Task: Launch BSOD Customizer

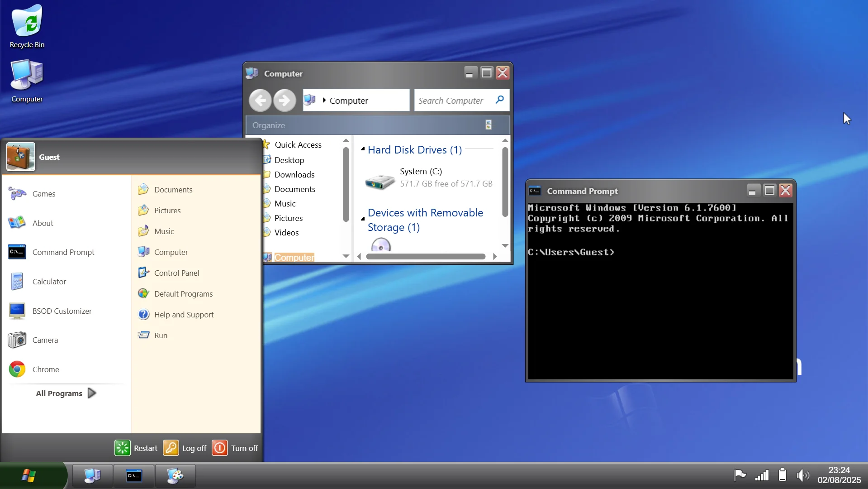Action: pos(61,311)
